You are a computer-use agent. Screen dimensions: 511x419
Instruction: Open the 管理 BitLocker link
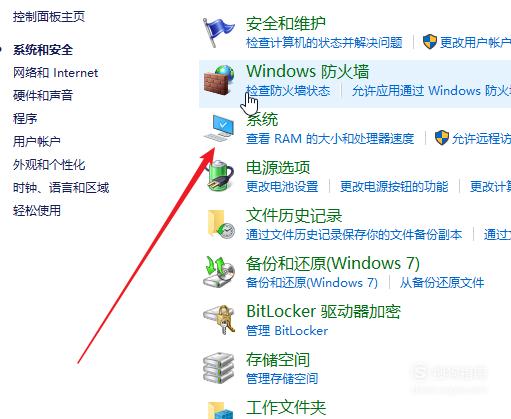point(287,331)
